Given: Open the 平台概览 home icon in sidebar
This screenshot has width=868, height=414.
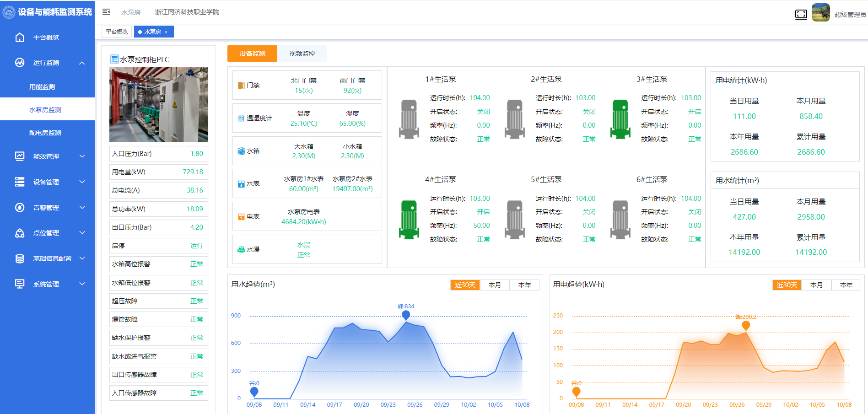Looking at the screenshot, I should (x=20, y=37).
